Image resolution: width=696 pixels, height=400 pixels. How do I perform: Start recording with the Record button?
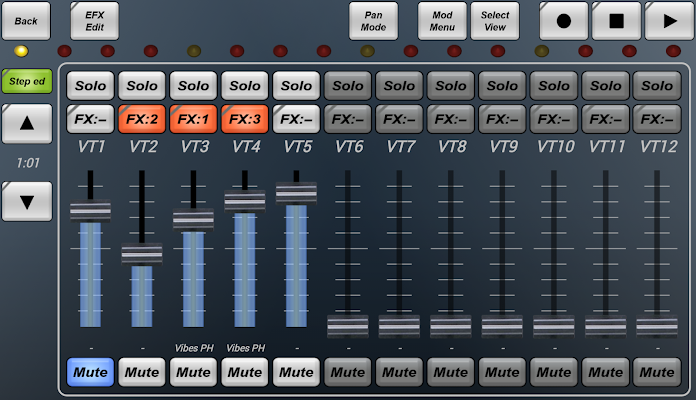tap(564, 21)
